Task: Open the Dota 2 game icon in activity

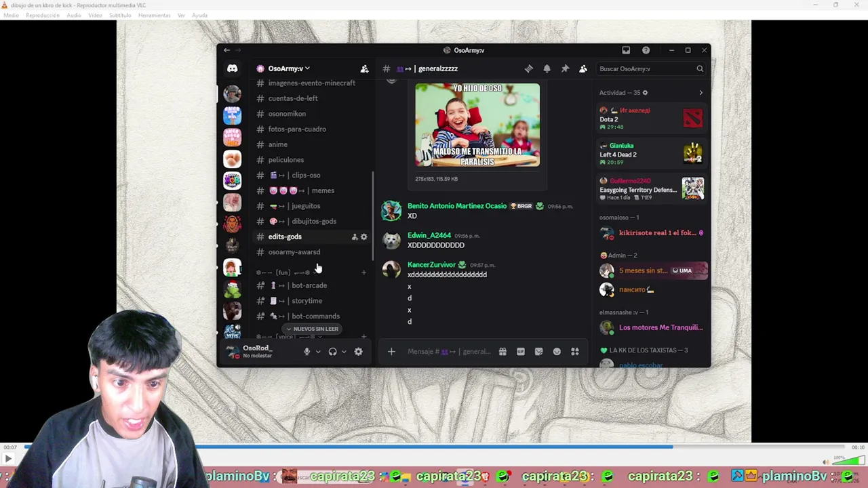Action: tap(693, 117)
